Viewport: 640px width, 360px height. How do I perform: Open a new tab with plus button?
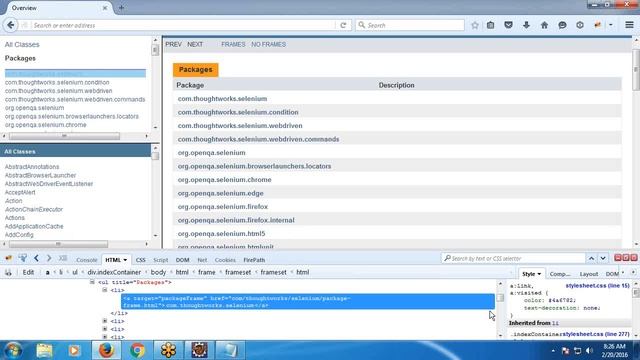click(x=121, y=8)
